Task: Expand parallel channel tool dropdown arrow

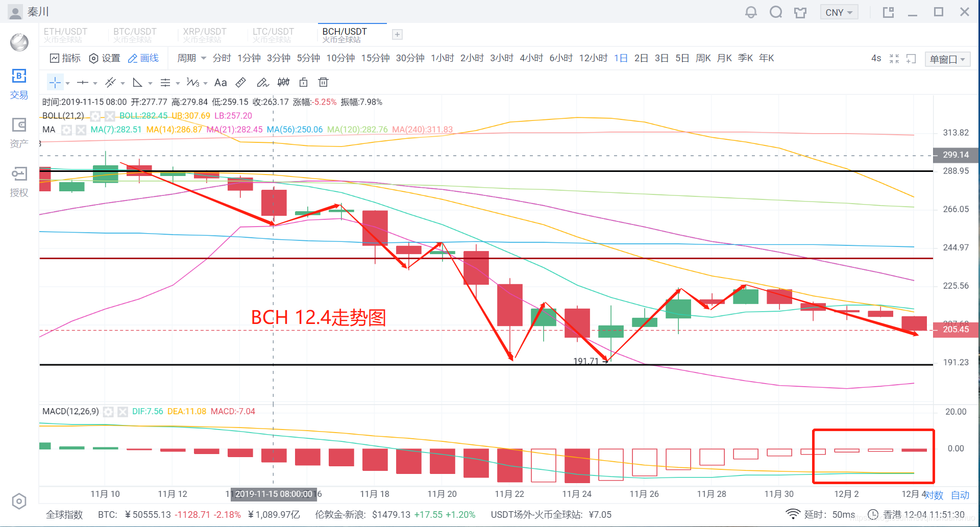Action: click(122, 83)
